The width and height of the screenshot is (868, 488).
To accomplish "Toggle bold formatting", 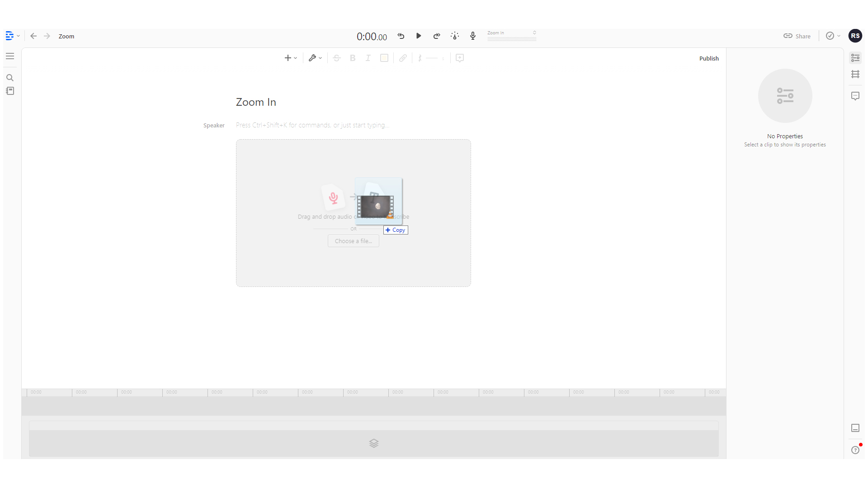I will (352, 58).
